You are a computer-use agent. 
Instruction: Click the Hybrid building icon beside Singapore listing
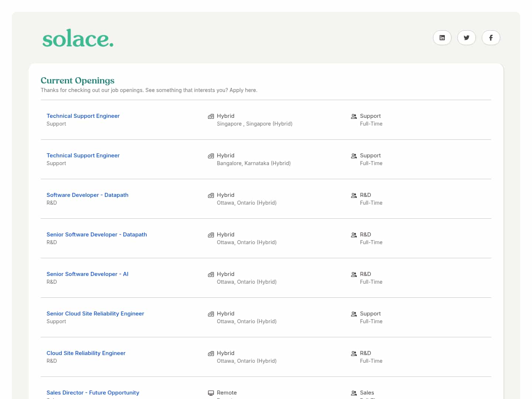211,116
